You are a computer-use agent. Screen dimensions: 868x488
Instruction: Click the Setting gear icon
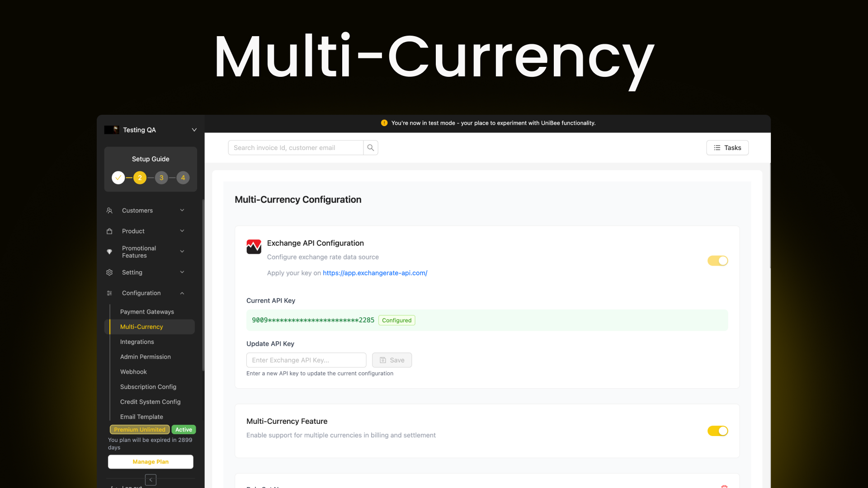pyautogui.click(x=109, y=272)
